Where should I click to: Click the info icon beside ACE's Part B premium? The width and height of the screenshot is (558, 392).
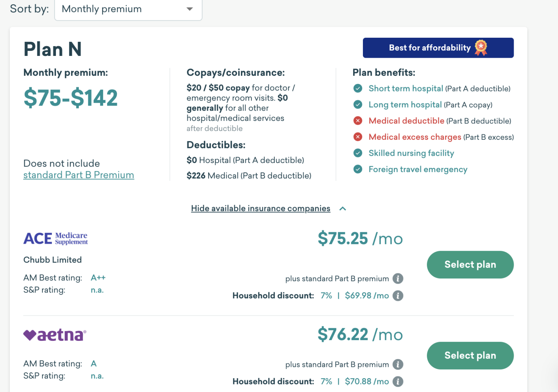(398, 278)
